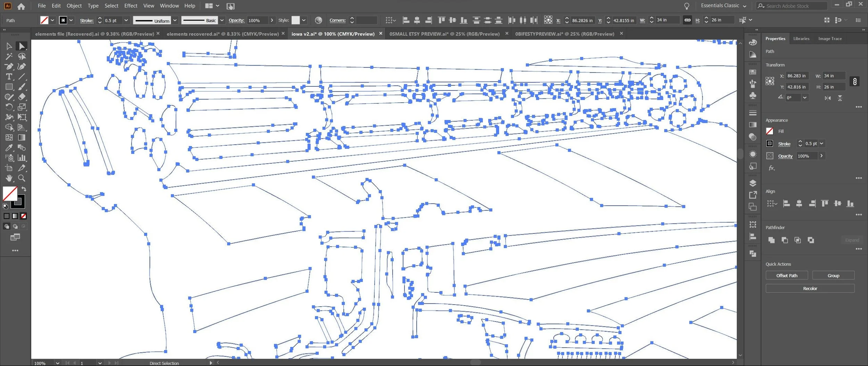Toggle Flip Horizontal in Transform section

(x=828, y=98)
